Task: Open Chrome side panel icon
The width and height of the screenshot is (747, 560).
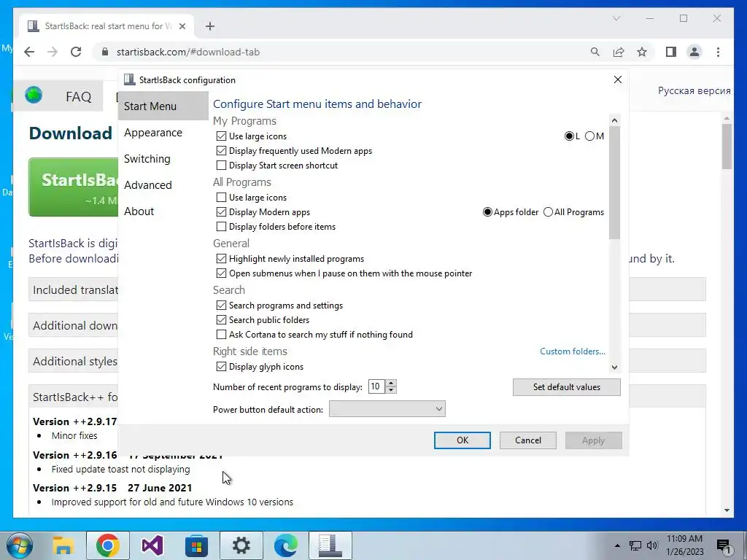Action: (x=671, y=52)
